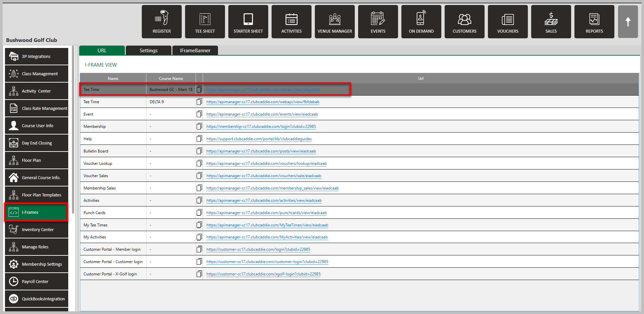Open the Starter Sheet module

pyautogui.click(x=248, y=22)
